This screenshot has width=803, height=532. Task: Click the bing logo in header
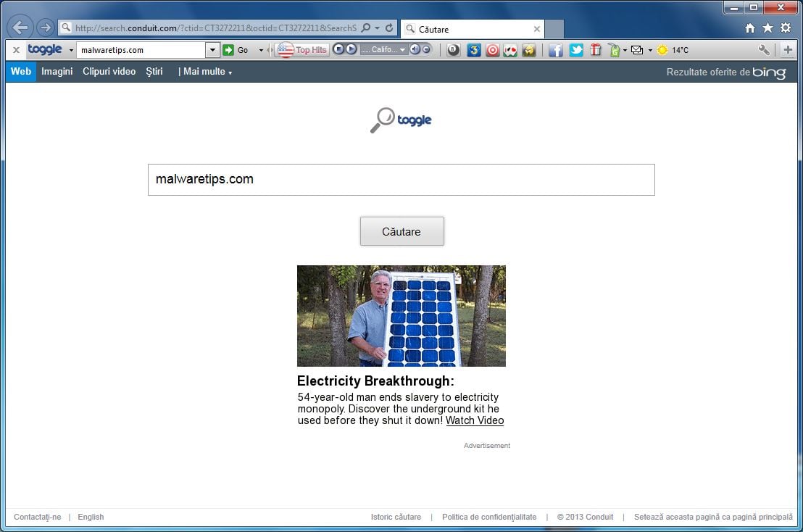click(x=769, y=72)
